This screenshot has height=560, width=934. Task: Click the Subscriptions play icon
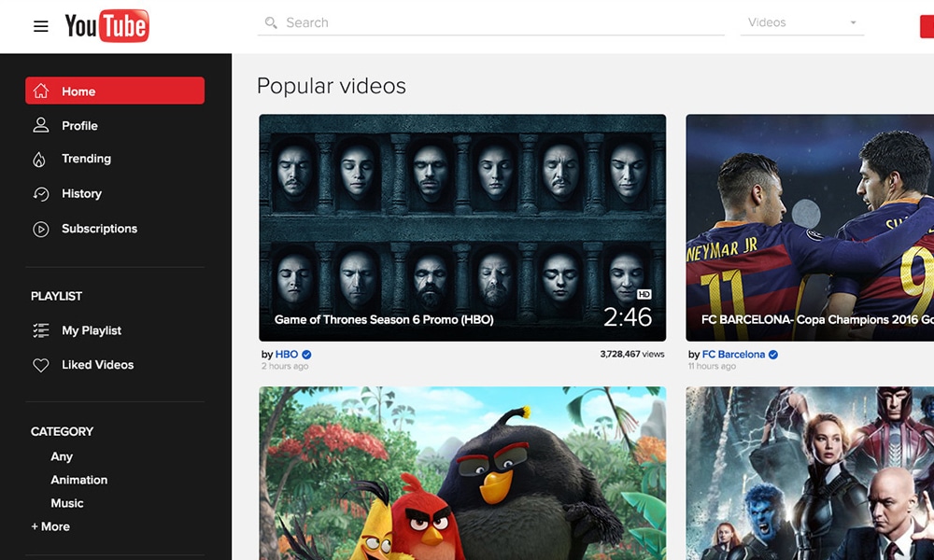(x=40, y=229)
